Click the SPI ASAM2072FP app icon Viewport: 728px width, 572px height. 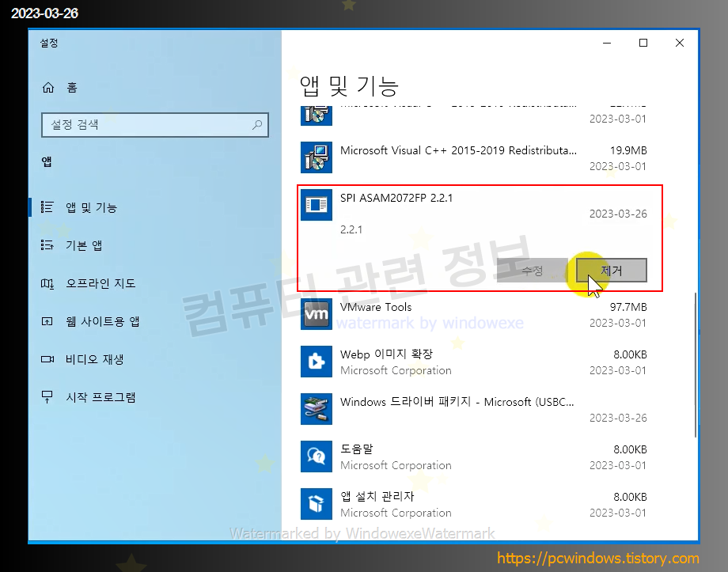point(317,205)
